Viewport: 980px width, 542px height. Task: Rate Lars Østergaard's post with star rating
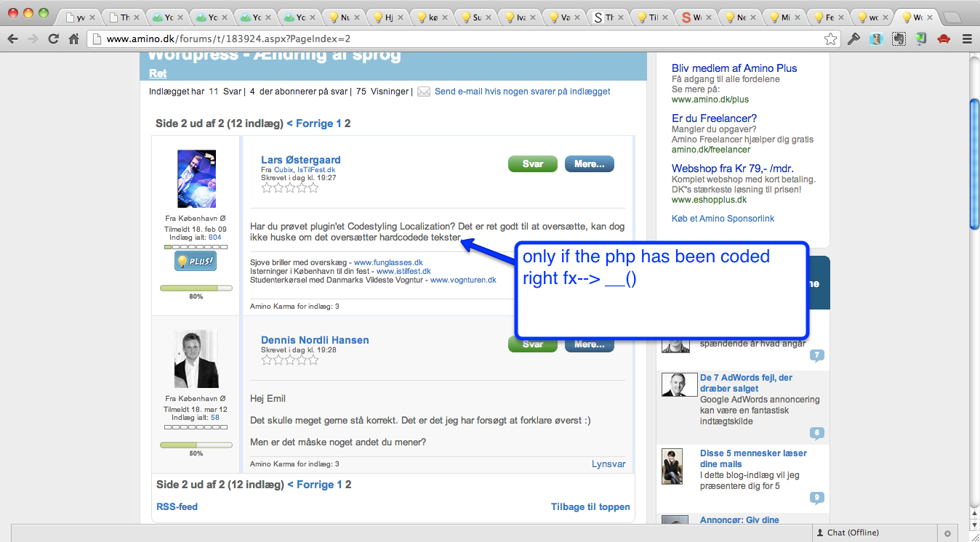[x=289, y=187]
